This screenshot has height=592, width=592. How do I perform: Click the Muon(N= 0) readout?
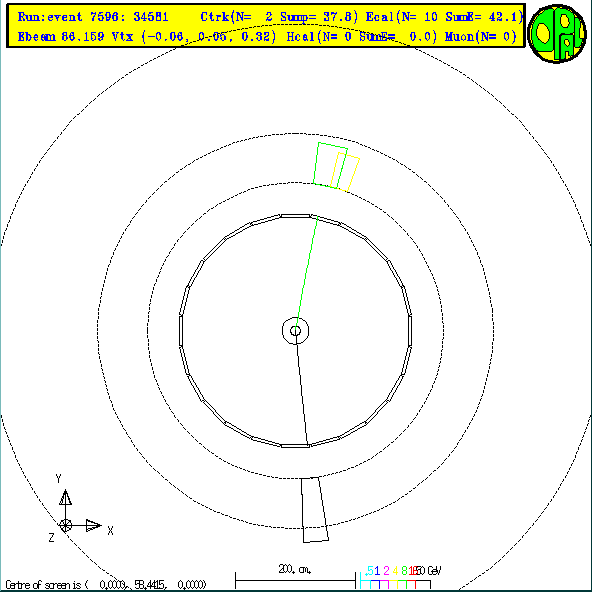(x=480, y=37)
